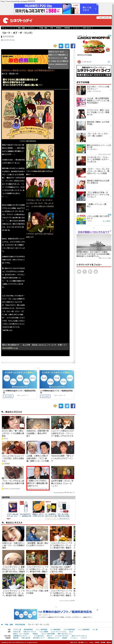Open chevron for 『IT』続編は27年後 item

(x=111, y=196)
